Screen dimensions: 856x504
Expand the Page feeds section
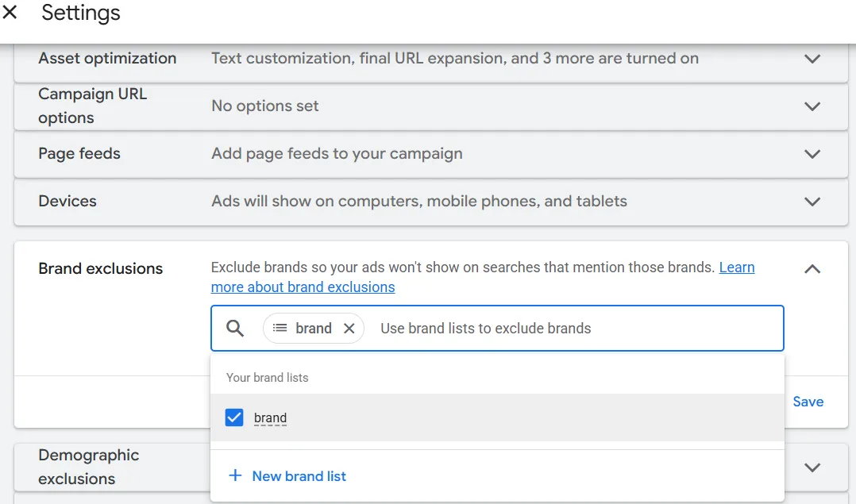click(x=812, y=154)
